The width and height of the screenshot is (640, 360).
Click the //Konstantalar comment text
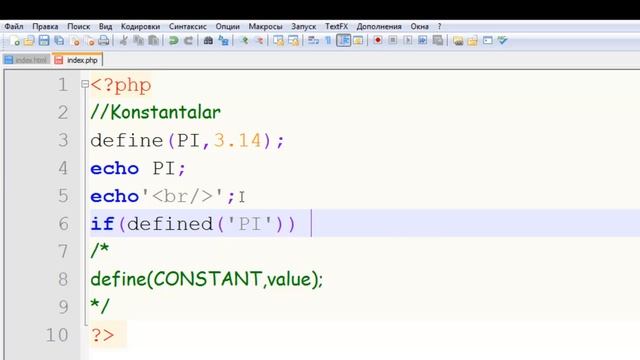click(156, 112)
